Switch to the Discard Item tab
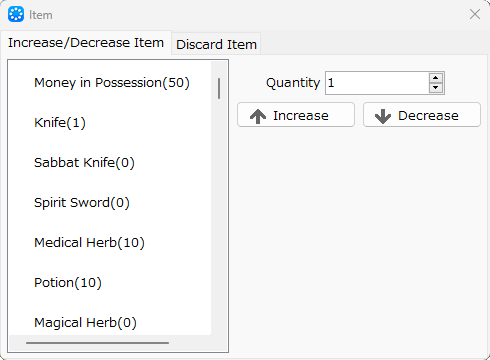Screen dimensions: 490x360 click(x=216, y=44)
